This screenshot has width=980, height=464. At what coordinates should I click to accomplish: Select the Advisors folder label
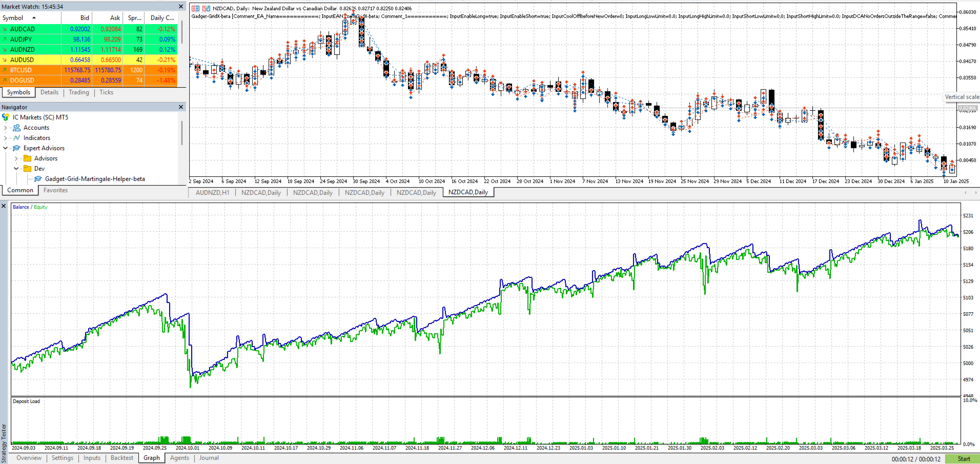pyautogui.click(x=46, y=158)
